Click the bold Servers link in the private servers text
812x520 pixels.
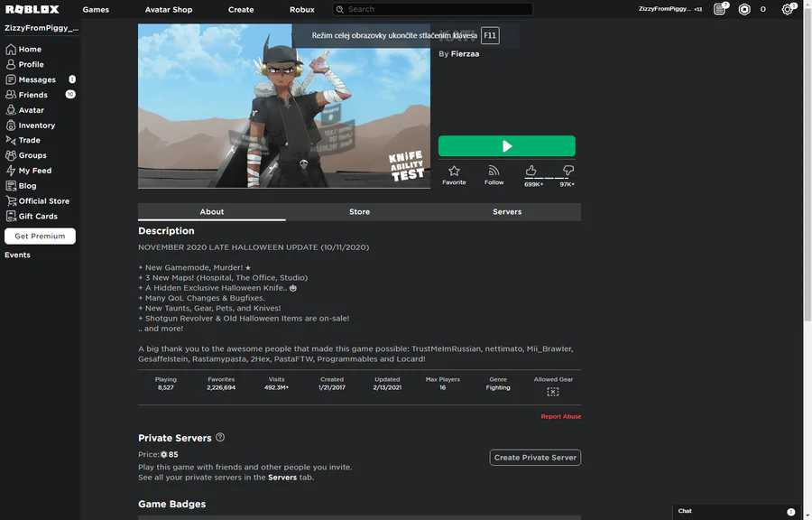(x=282, y=478)
